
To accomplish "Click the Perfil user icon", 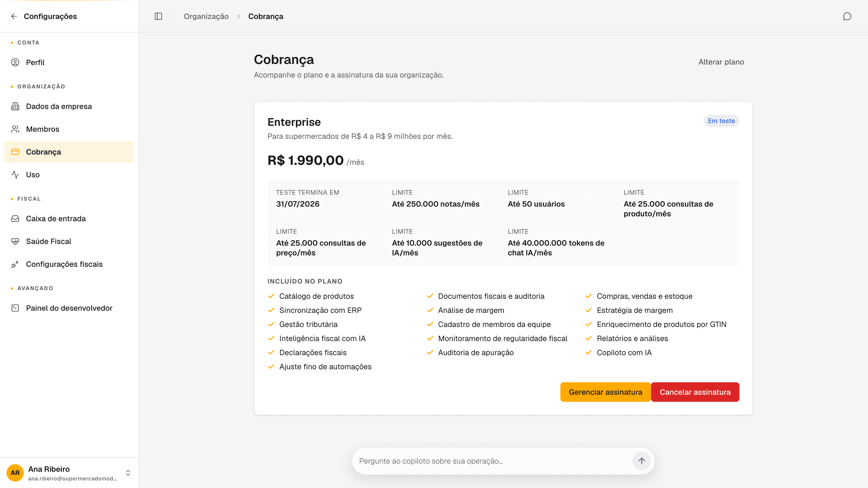I will tap(15, 62).
